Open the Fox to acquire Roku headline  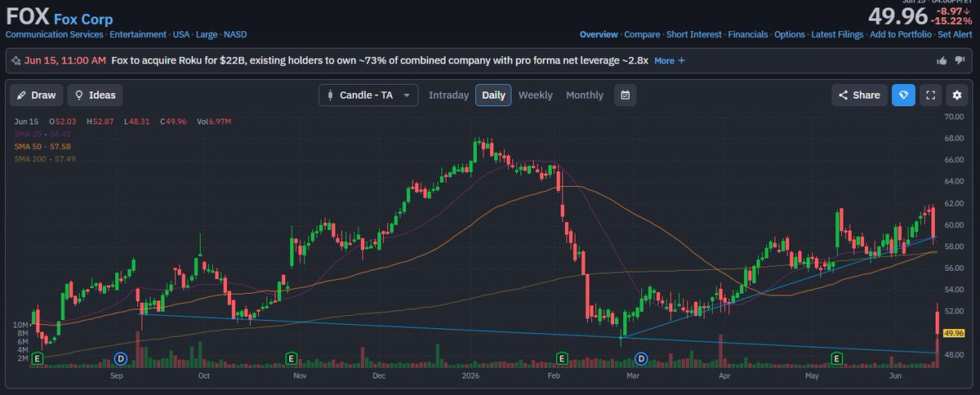pyautogui.click(x=380, y=60)
